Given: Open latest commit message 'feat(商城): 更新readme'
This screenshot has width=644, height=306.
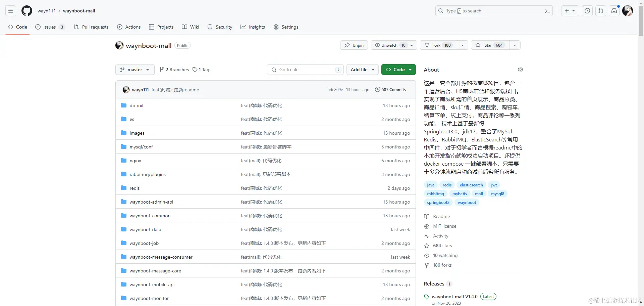Looking at the screenshot, I should point(175,90).
